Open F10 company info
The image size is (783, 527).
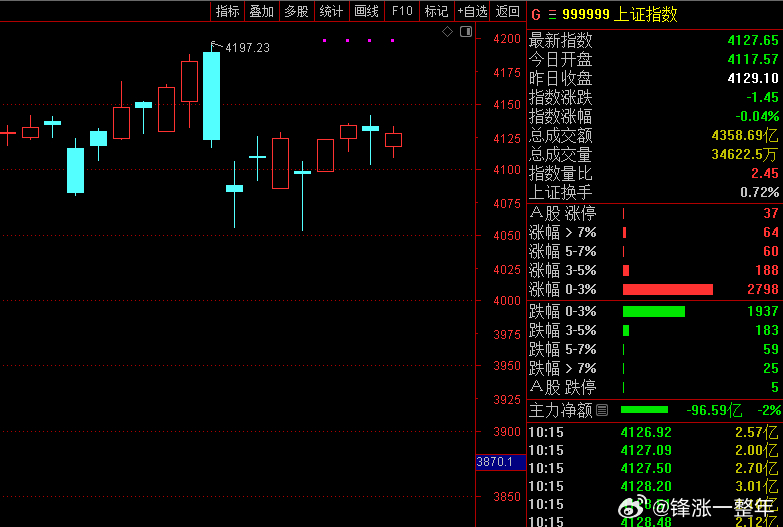[402, 11]
